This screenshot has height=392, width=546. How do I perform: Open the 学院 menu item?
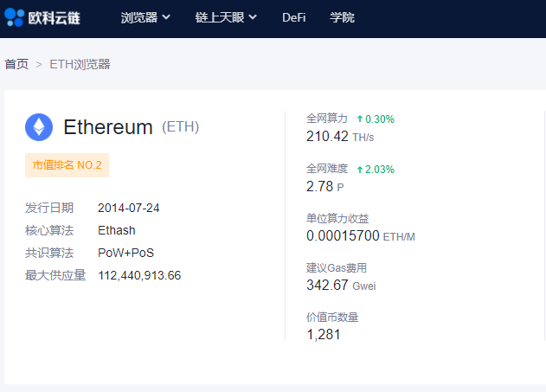tap(342, 17)
